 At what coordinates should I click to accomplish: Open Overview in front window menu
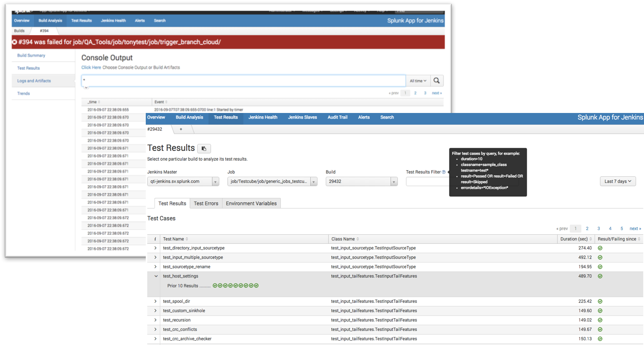pyautogui.click(x=156, y=117)
